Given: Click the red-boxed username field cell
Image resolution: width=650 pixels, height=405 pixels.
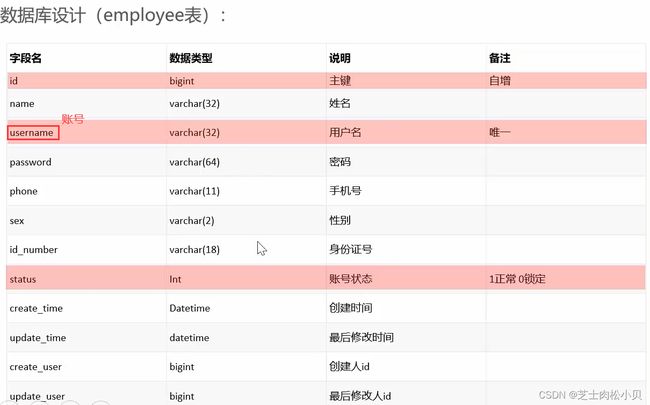Looking at the screenshot, I should [33, 133].
